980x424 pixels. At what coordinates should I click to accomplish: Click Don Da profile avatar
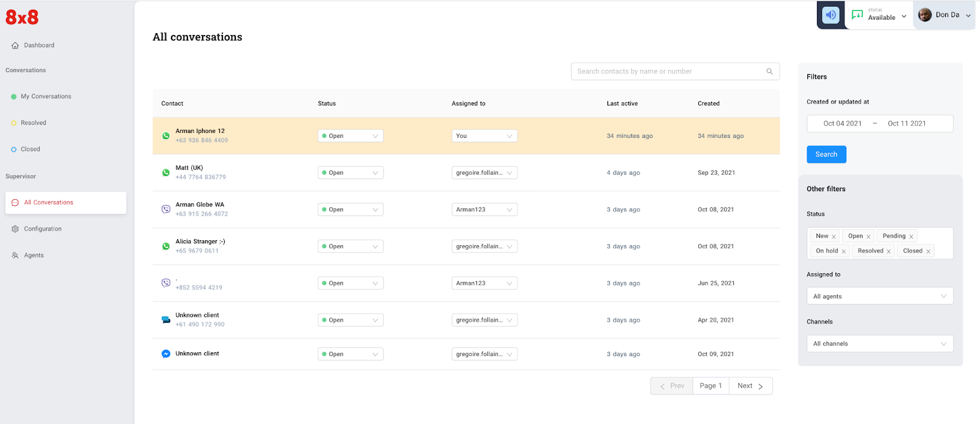coord(925,15)
